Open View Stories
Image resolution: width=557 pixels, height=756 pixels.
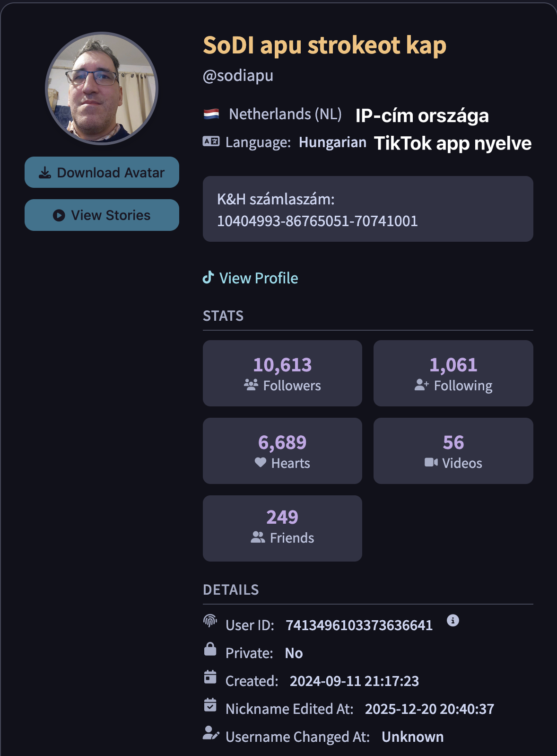pos(102,215)
